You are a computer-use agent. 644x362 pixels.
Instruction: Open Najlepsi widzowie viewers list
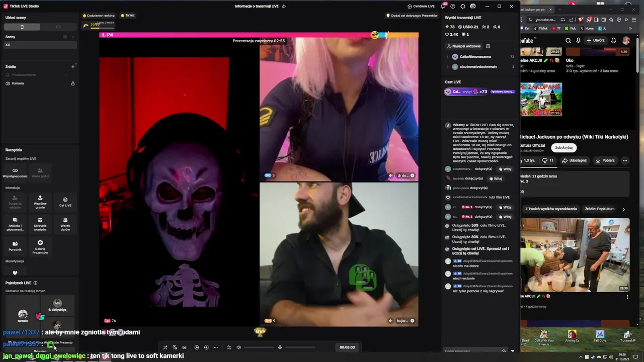click(x=463, y=46)
